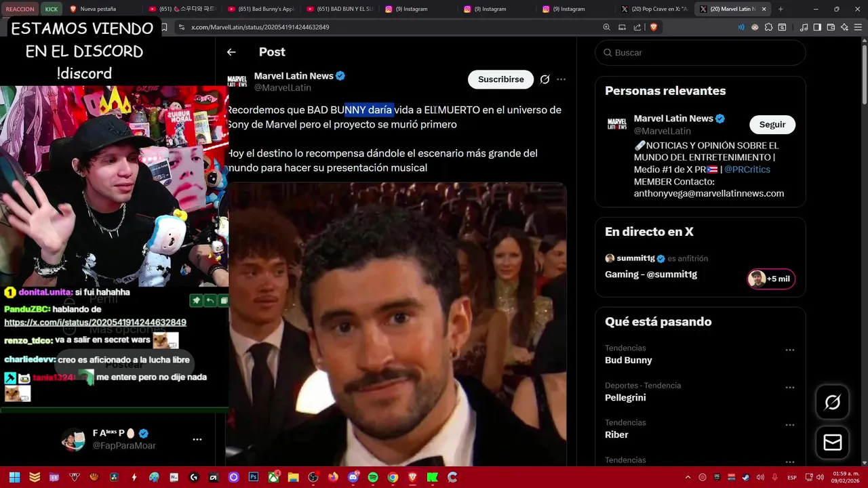This screenshot has width=868, height=488.
Task: Click the zoom magnifier icon in address bar
Action: pos(606,27)
